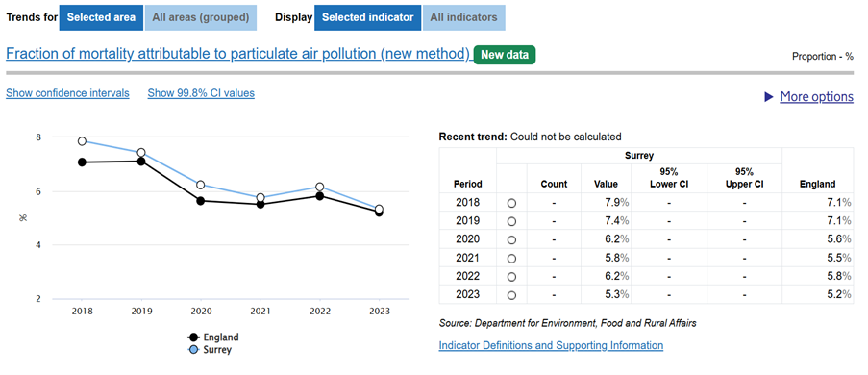Click the source Department for Environment text
868x375 pixels.
tap(567, 323)
